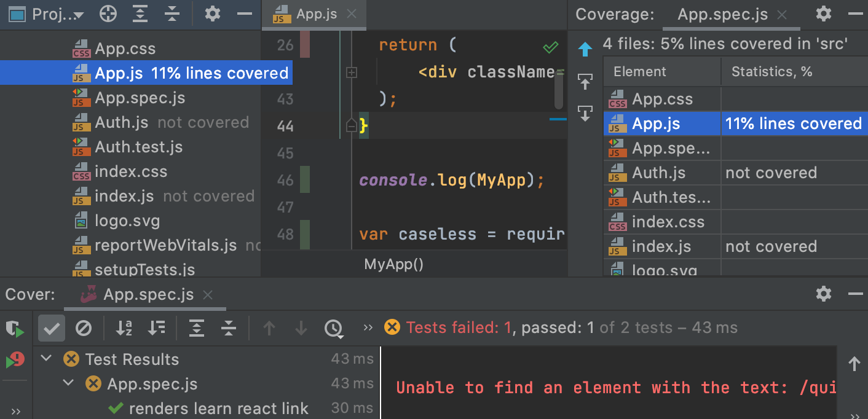
Task: Collapse all in Project panel
Action: point(173,14)
